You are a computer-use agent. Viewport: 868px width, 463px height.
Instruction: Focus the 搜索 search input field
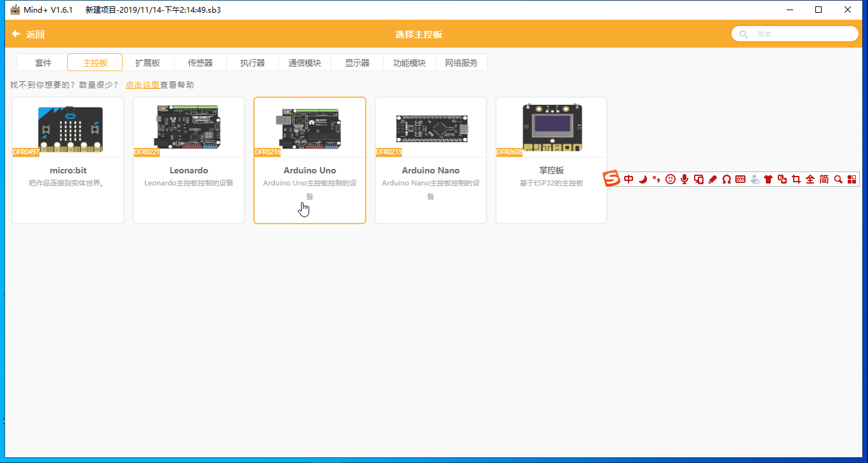pos(795,34)
